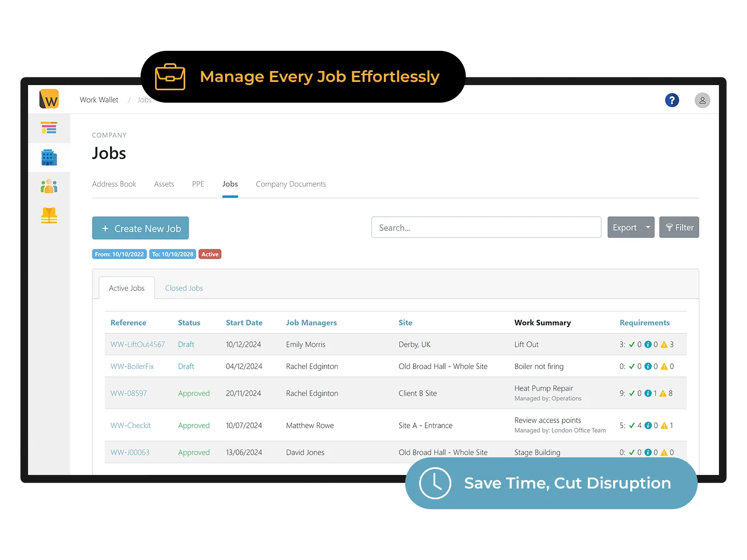Viewport: 747px width, 560px height.
Task: Click the user account icon top right
Action: (702, 100)
